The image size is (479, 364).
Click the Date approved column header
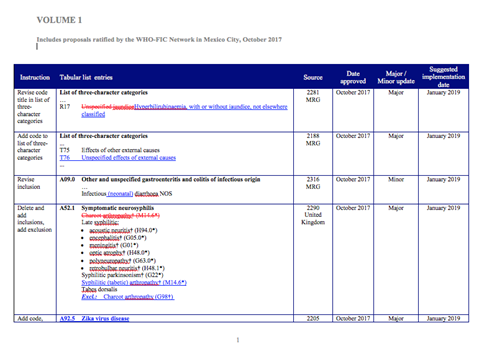point(353,77)
